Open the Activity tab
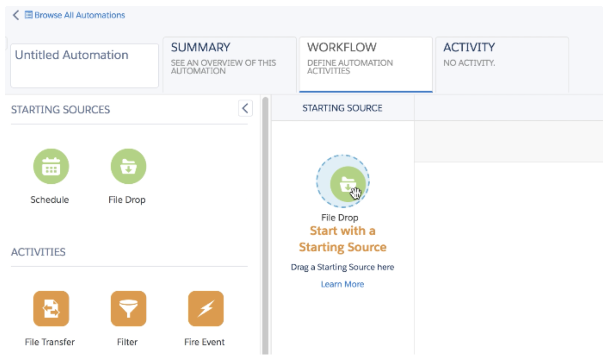Screen dimensions: 611x364 (502, 63)
